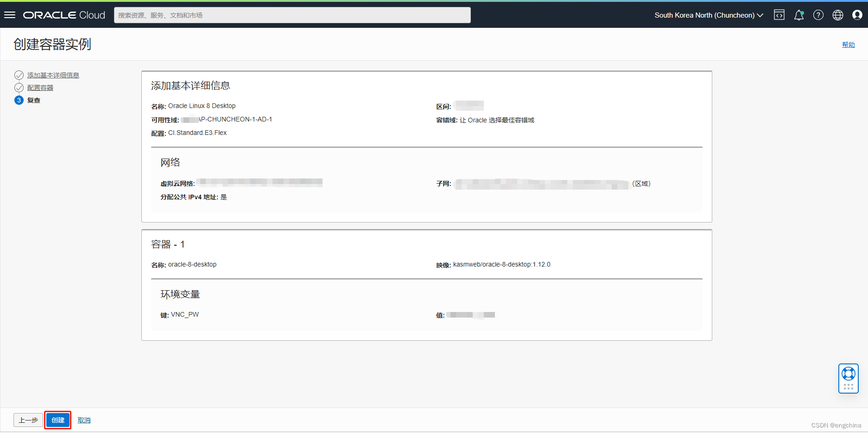Go to step 配置容器

[x=40, y=88]
